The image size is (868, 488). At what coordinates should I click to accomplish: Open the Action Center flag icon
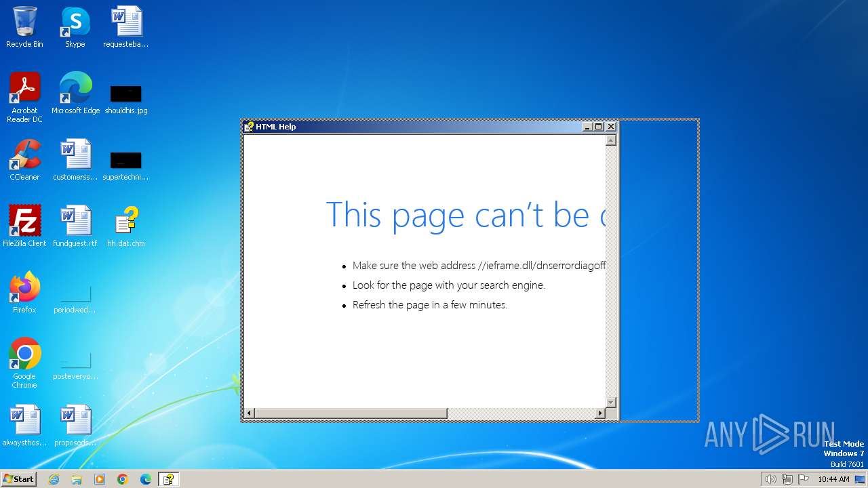[804, 479]
